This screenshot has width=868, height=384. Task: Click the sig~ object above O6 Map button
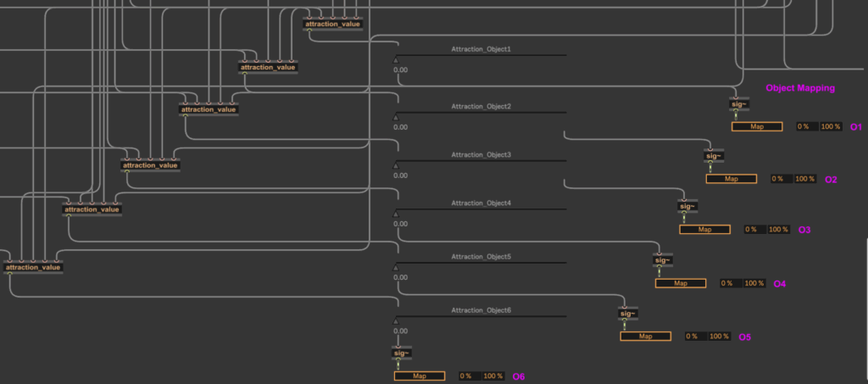[401, 352]
